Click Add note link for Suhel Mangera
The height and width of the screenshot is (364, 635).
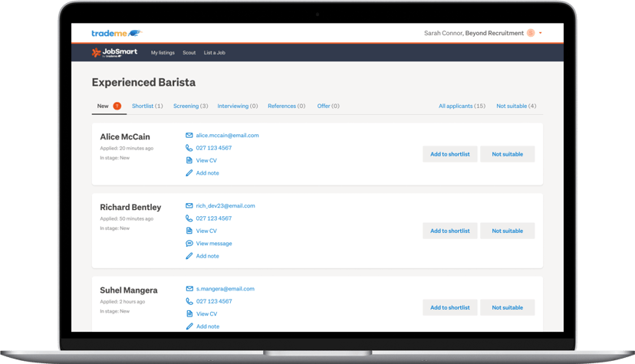click(208, 326)
